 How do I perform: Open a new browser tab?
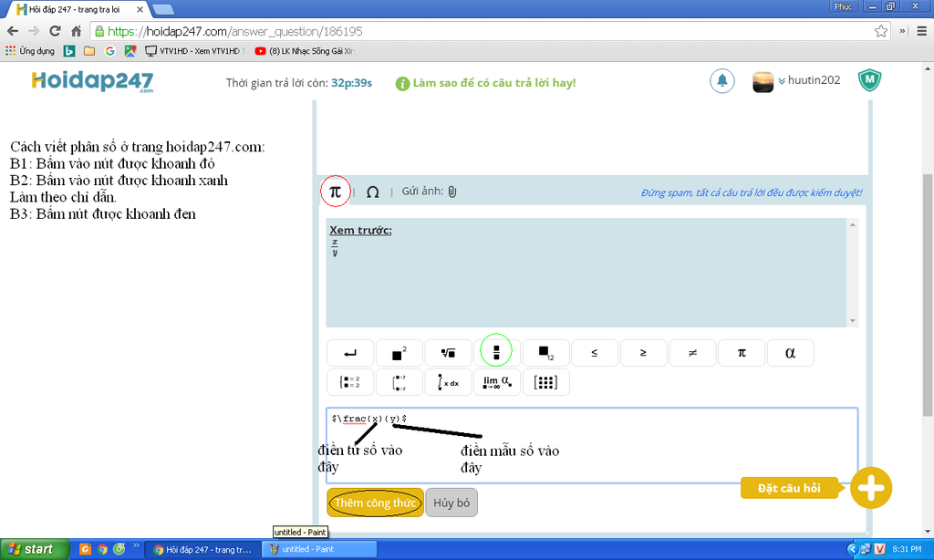coord(163,9)
